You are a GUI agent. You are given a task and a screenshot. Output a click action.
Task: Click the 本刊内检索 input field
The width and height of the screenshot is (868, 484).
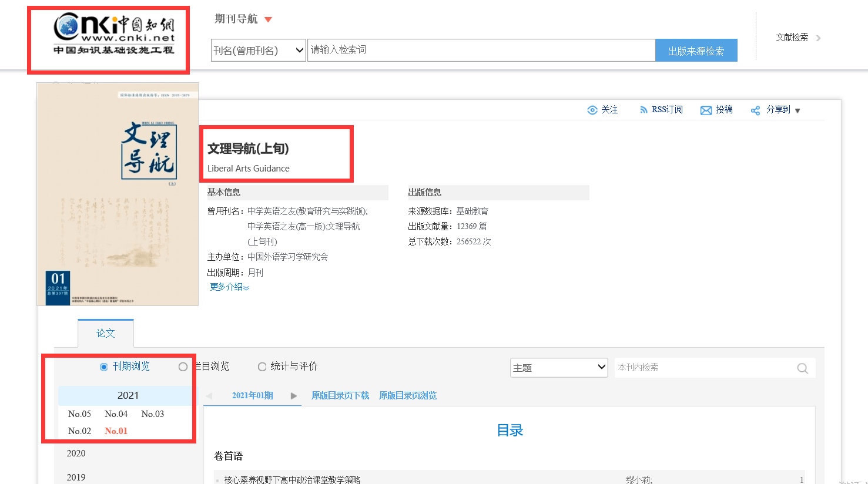click(704, 368)
